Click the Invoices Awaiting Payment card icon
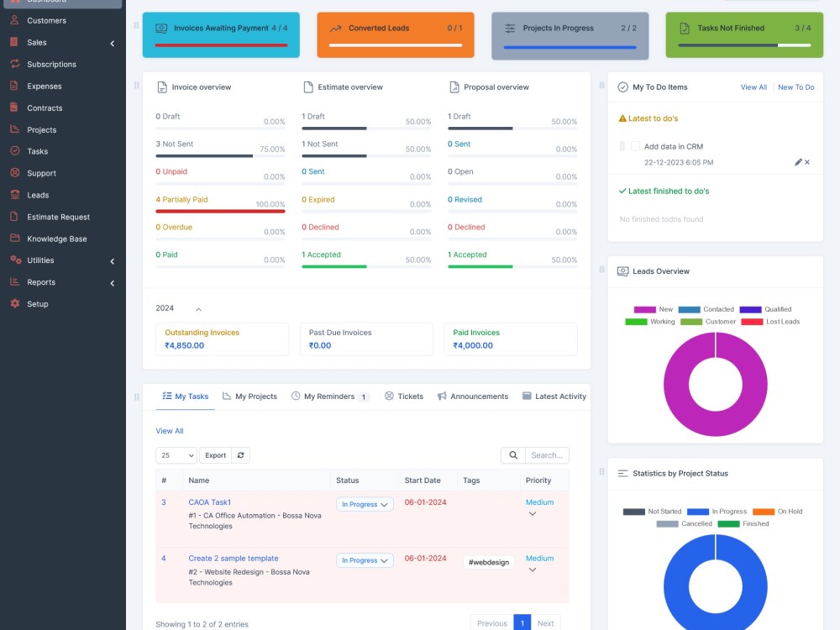Screen dimensions: 840x630 tap(161, 29)
